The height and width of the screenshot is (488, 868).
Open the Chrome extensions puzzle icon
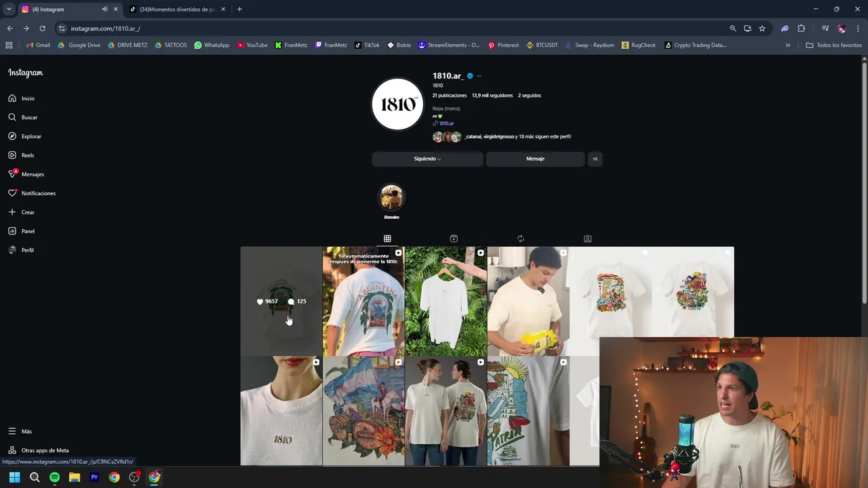(x=801, y=28)
